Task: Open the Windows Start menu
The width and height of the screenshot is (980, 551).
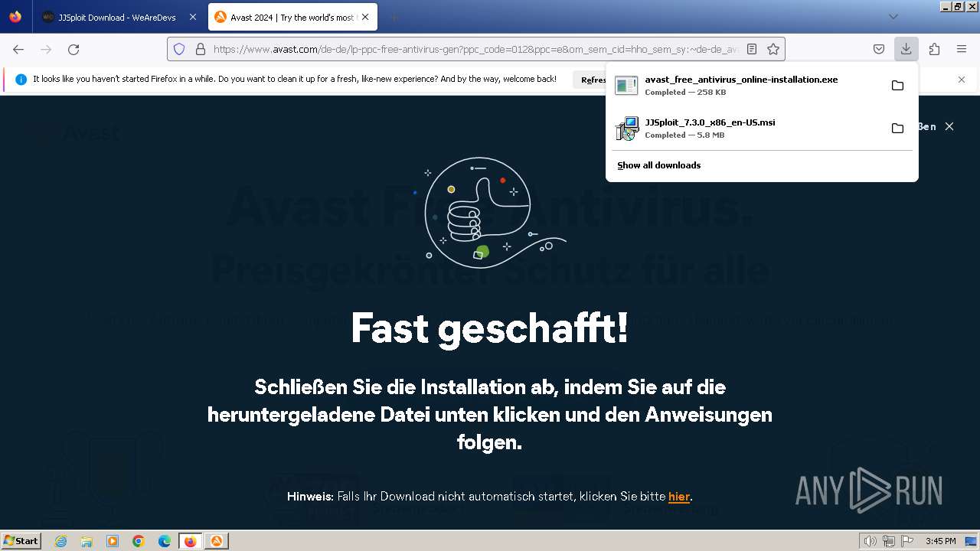Action: coord(21,541)
